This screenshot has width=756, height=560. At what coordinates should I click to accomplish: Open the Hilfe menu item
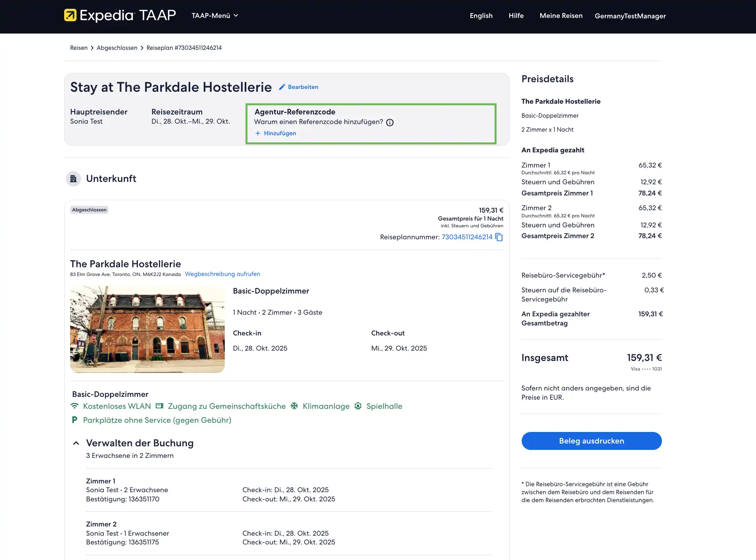[x=516, y=16]
